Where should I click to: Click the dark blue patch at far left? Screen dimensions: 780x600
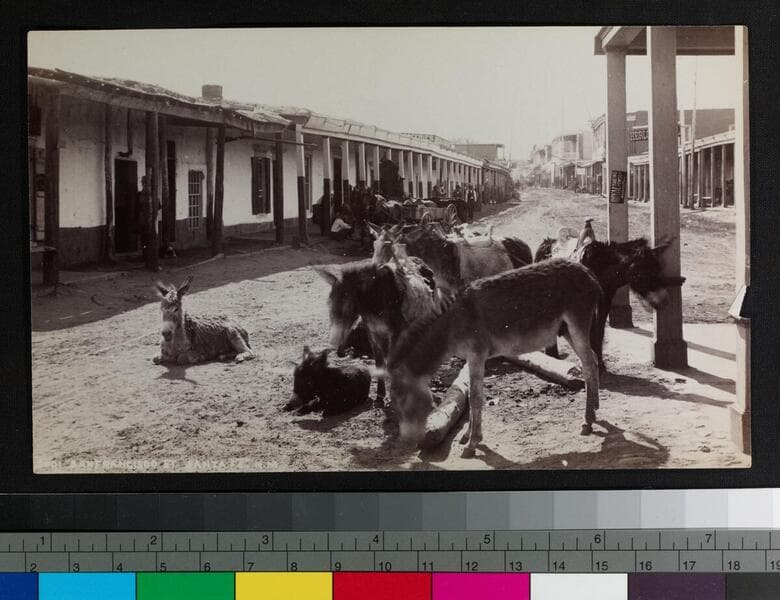[18, 586]
